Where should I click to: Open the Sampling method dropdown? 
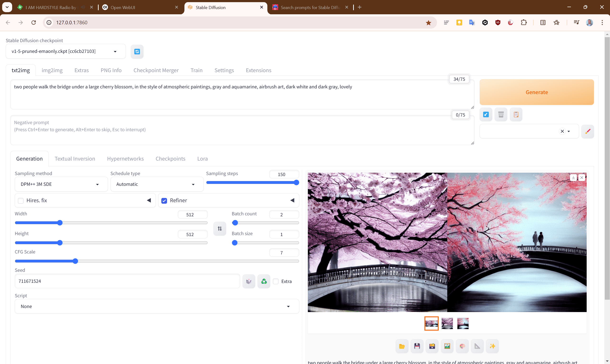tap(61, 184)
